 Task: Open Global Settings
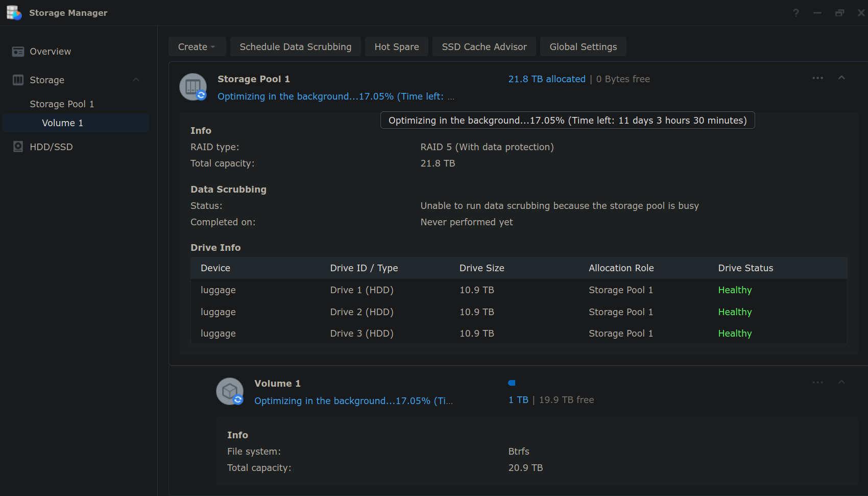[x=583, y=47]
